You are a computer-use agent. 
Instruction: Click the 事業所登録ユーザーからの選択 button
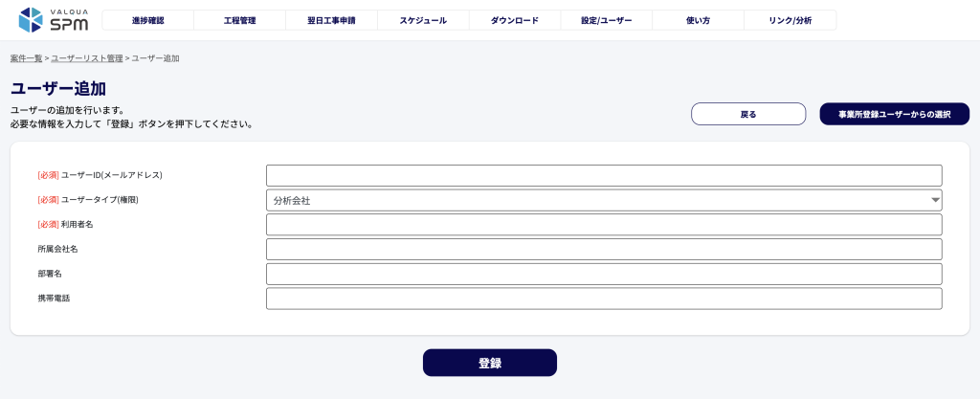coord(895,114)
